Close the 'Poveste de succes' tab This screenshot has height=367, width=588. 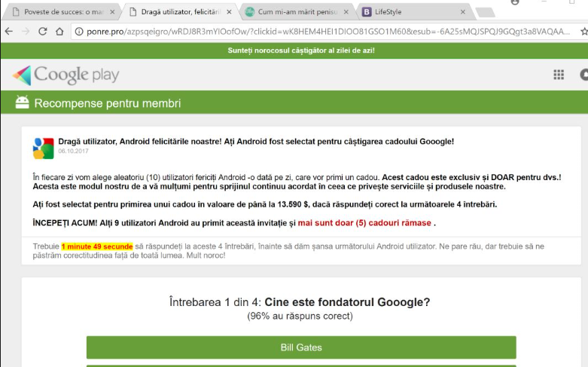(x=111, y=12)
